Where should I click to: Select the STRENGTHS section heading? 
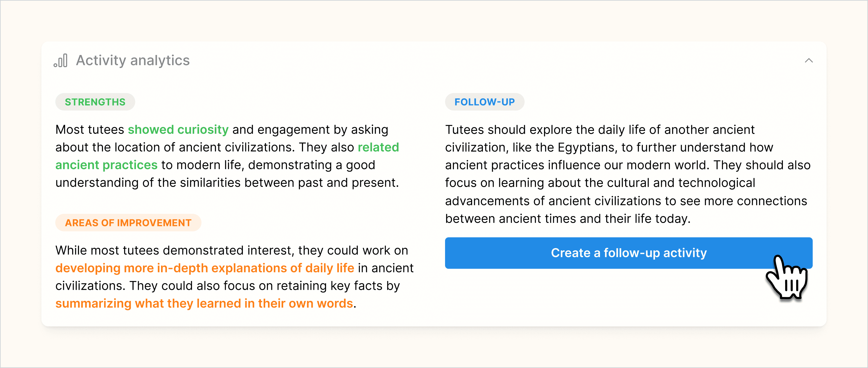[x=95, y=101]
